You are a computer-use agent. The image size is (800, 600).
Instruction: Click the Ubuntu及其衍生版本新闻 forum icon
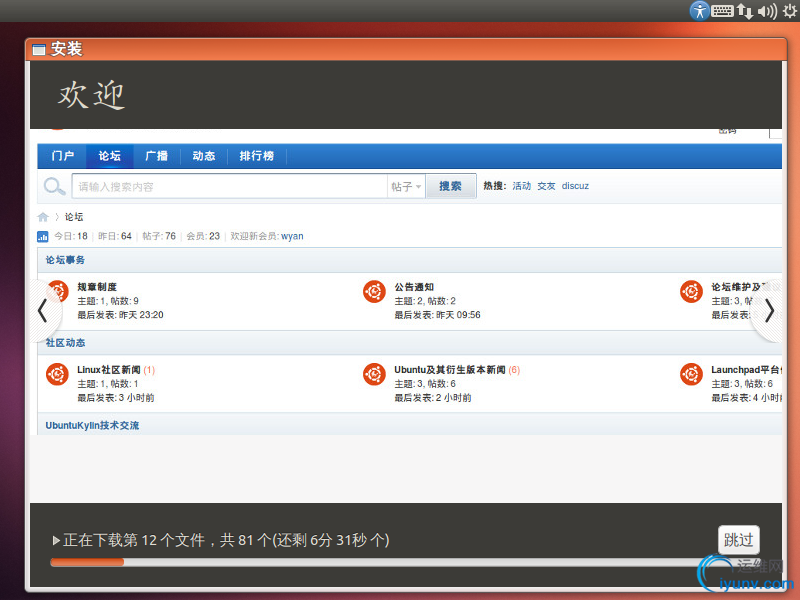tap(374, 374)
